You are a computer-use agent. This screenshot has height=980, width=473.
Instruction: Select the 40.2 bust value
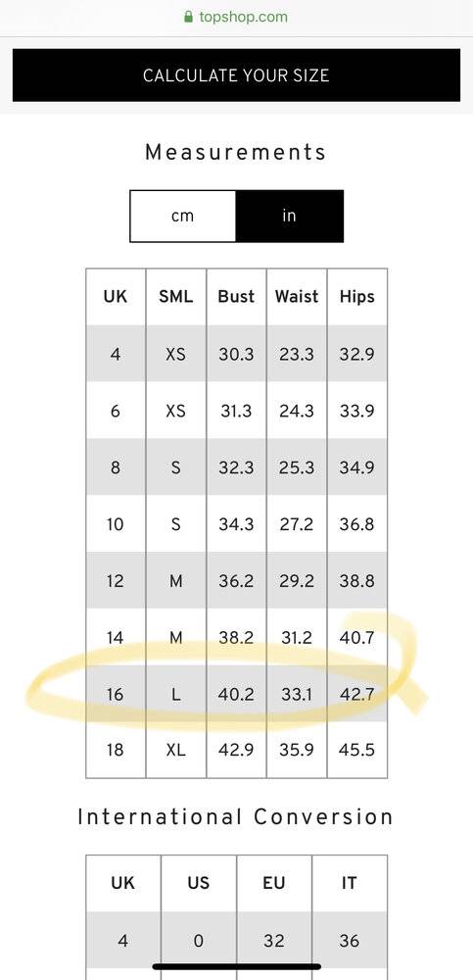point(236,694)
